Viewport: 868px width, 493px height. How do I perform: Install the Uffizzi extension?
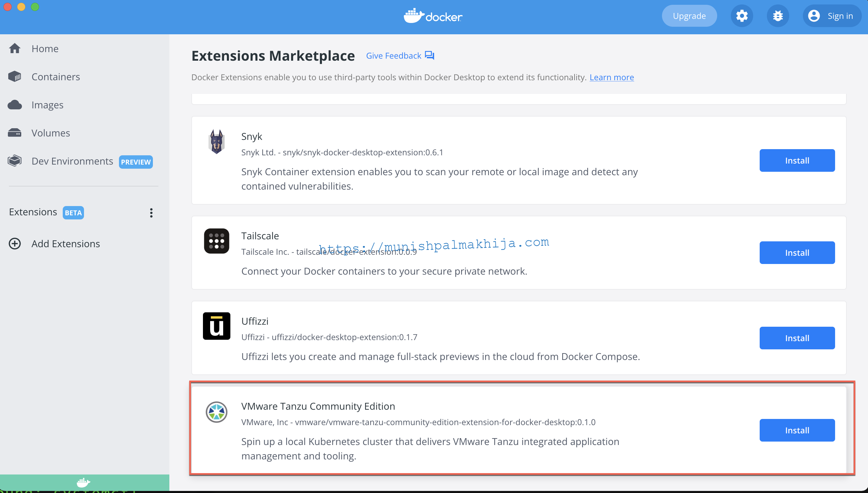click(x=797, y=338)
